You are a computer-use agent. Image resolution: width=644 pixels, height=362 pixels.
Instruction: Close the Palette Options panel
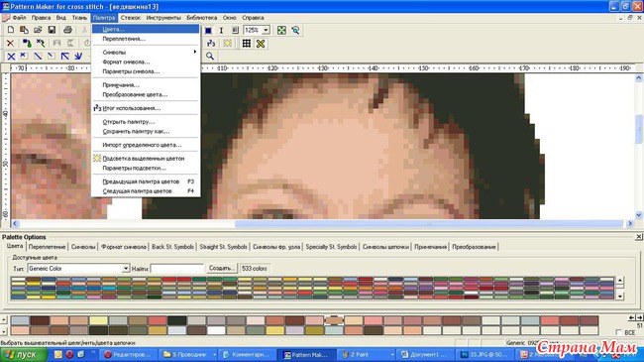pos(639,236)
